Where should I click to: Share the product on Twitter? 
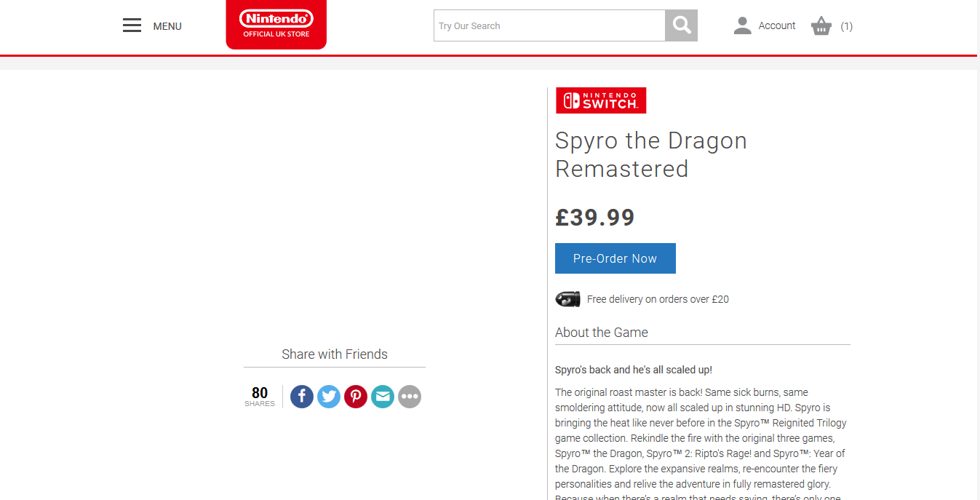click(x=329, y=397)
